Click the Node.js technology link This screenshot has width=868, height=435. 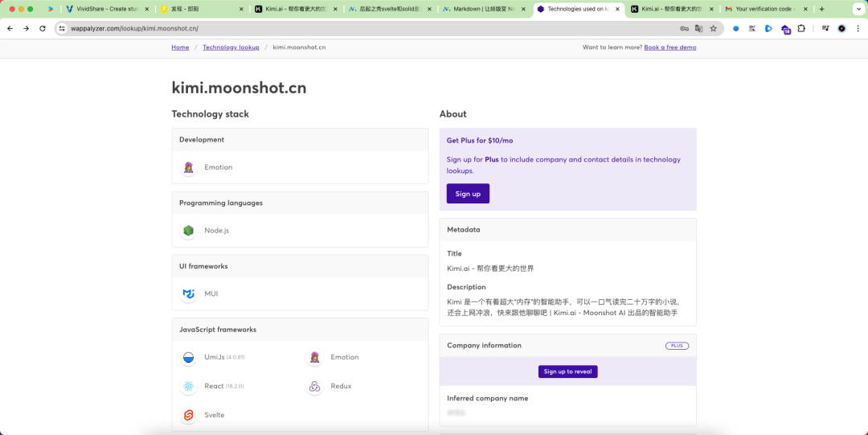tap(216, 231)
